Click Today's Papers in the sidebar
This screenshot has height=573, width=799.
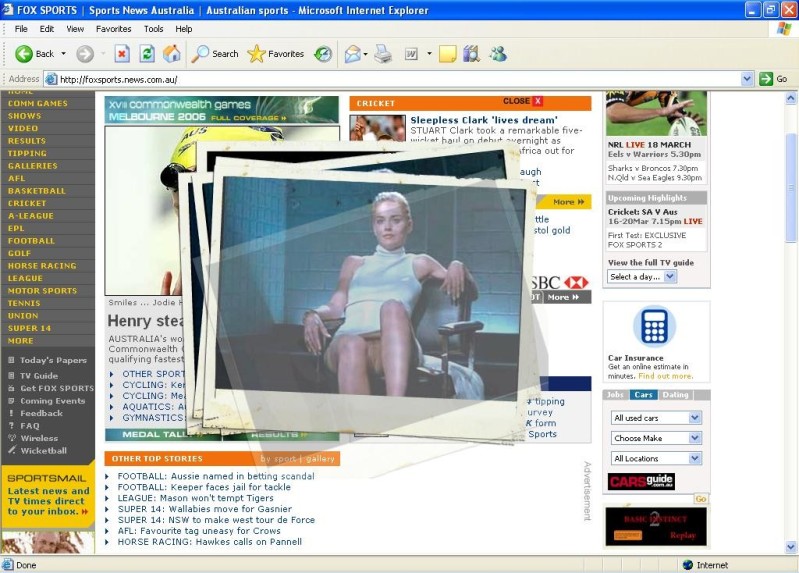[x=53, y=360]
